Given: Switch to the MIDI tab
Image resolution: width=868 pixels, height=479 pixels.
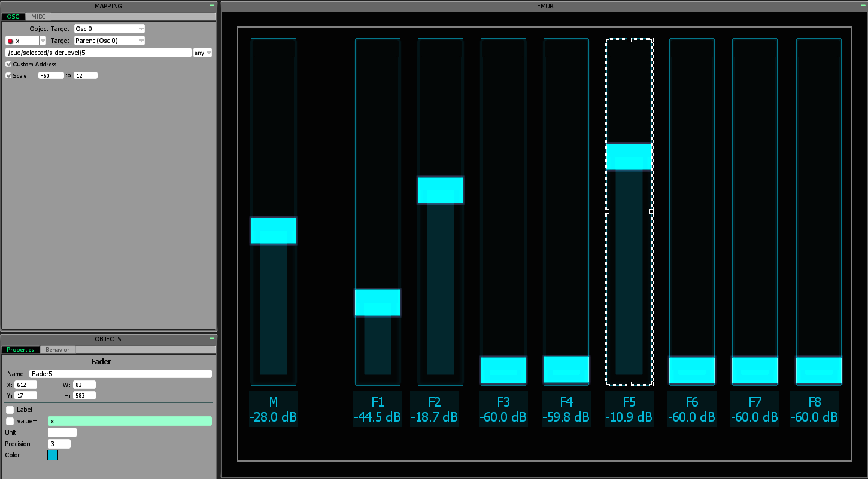Looking at the screenshot, I should [38, 16].
